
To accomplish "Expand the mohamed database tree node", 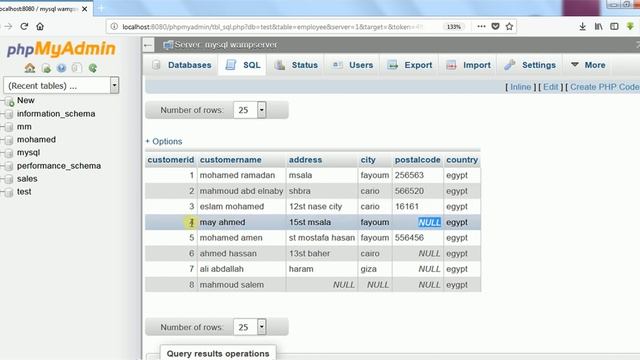I will 2,140.
